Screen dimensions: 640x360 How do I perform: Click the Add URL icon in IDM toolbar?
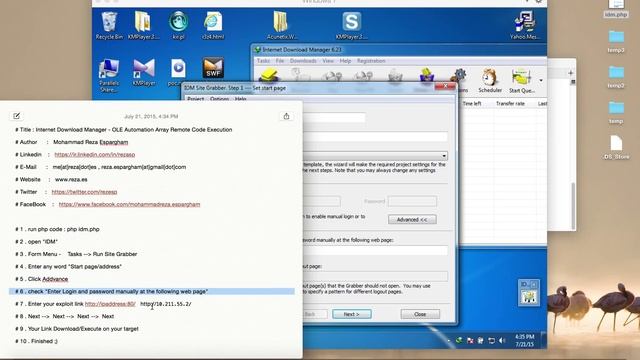click(269, 75)
